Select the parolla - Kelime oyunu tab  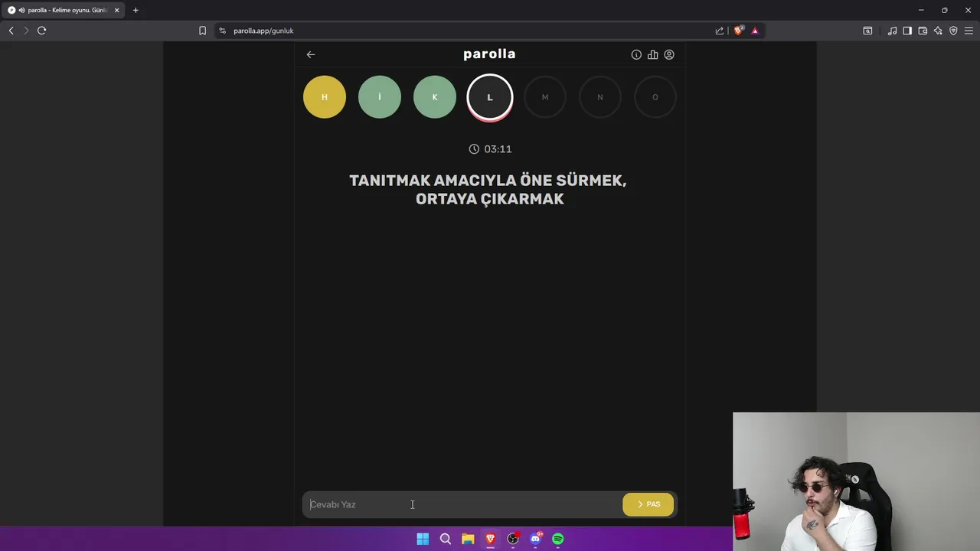pos(63,10)
